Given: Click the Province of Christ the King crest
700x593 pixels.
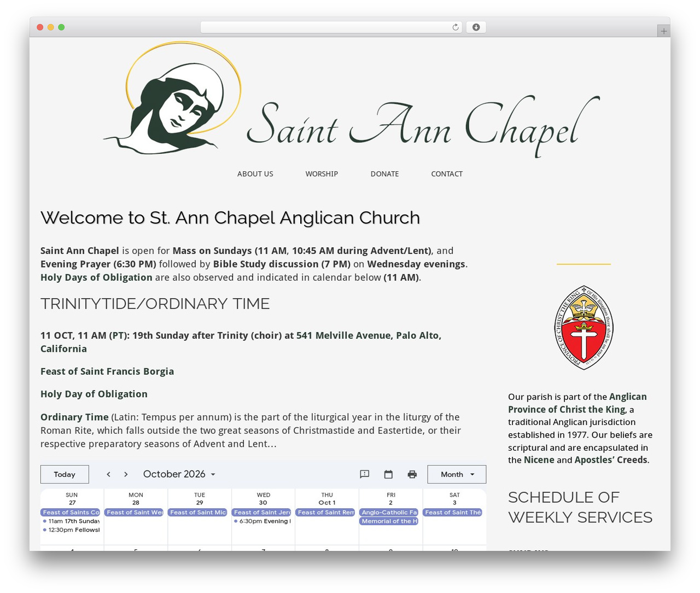Looking at the screenshot, I should (x=584, y=328).
